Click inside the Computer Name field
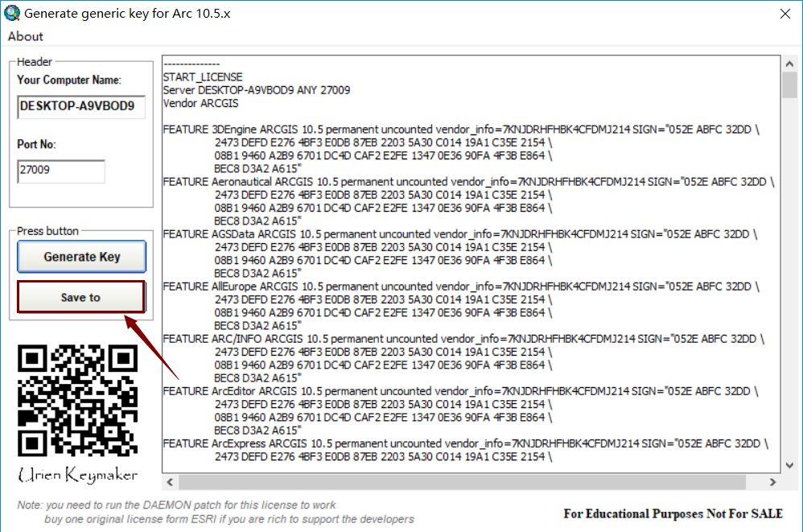The width and height of the screenshot is (803, 532). click(x=79, y=107)
